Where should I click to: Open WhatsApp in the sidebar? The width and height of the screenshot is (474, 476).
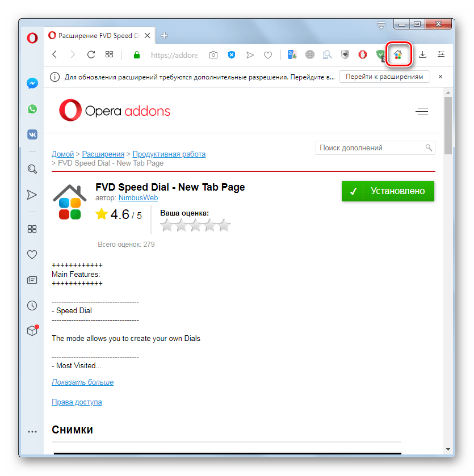click(32, 109)
